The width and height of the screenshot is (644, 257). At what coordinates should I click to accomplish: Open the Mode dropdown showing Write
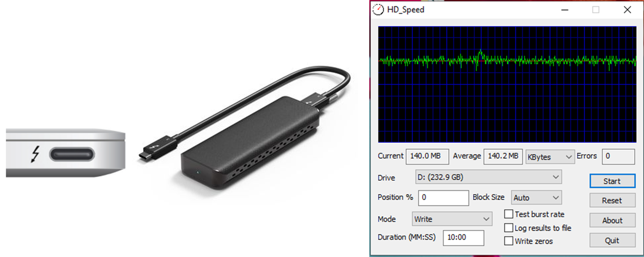(x=452, y=219)
